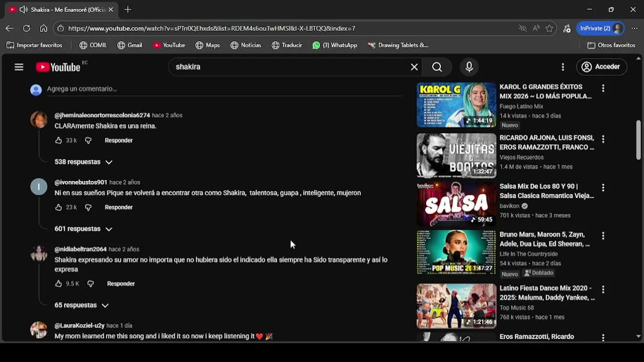Open options for Ricardo Arjona video
Viewport: 644px width, 362px height.
click(603, 139)
